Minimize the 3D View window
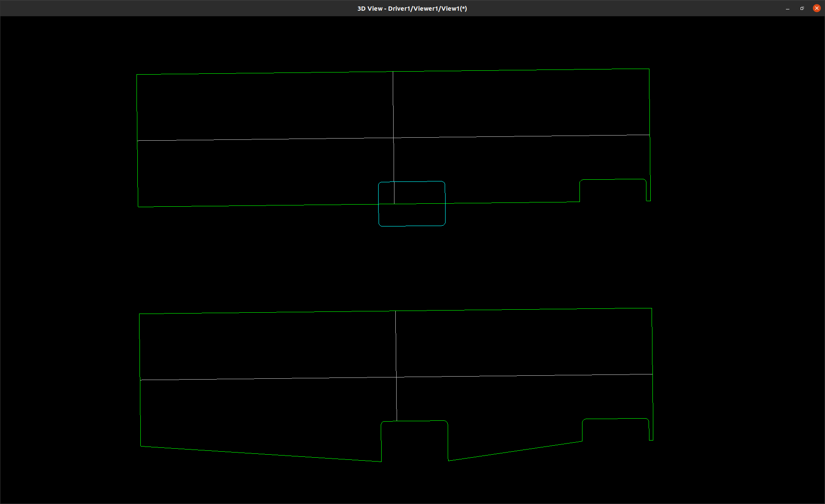Viewport: 825px width, 504px height. coord(788,9)
